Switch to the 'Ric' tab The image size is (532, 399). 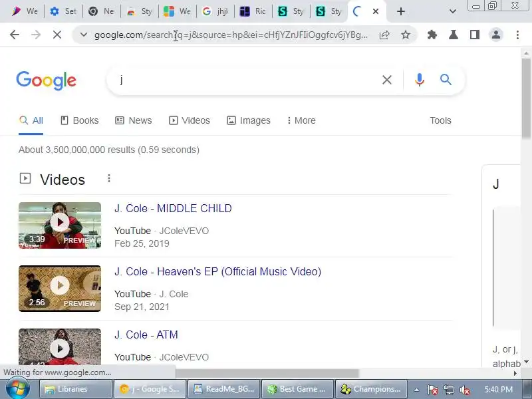[x=253, y=11]
